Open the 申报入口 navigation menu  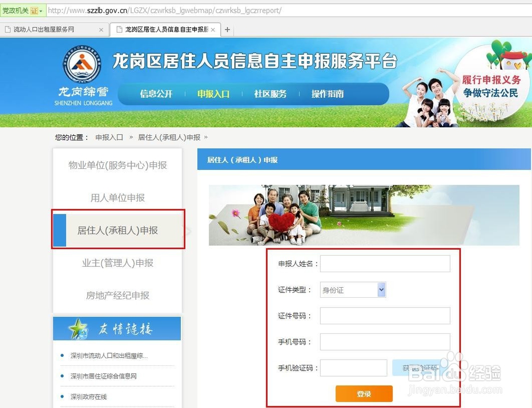pos(213,94)
